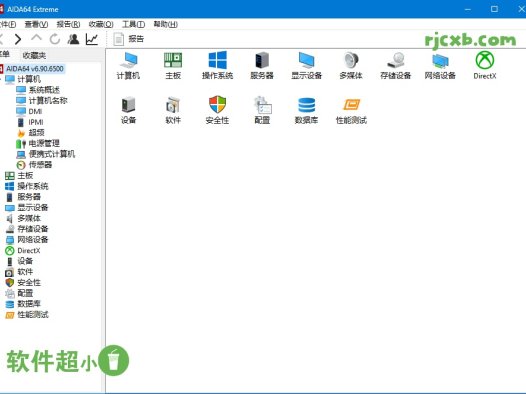Select 电源管理 in the tree
526x394 pixels.
point(38,144)
